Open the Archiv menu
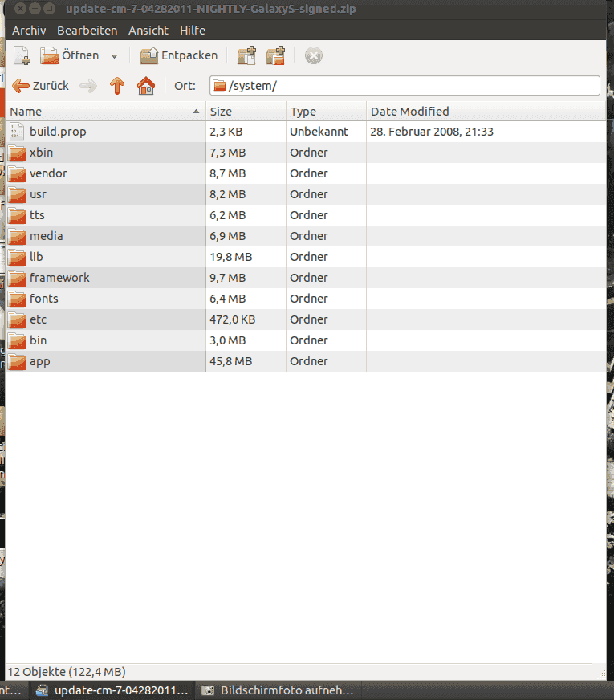 (x=29, y=31)
